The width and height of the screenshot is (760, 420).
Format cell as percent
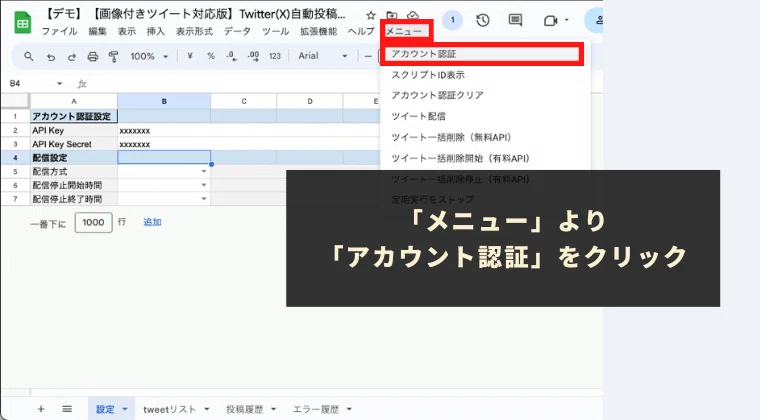pyautogui.click(x=210, y=56)
